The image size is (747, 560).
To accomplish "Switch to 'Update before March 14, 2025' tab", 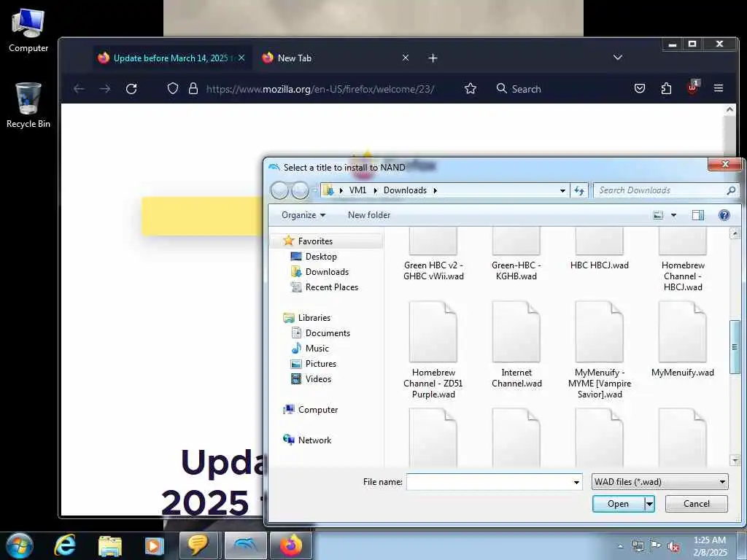I will (x=171, y=58).
